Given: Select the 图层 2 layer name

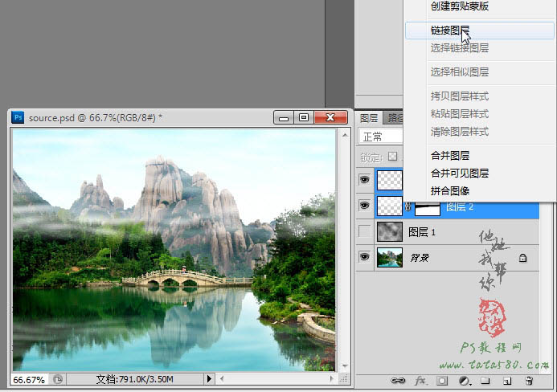Looking at the screenshot, I should click(459, 206).
